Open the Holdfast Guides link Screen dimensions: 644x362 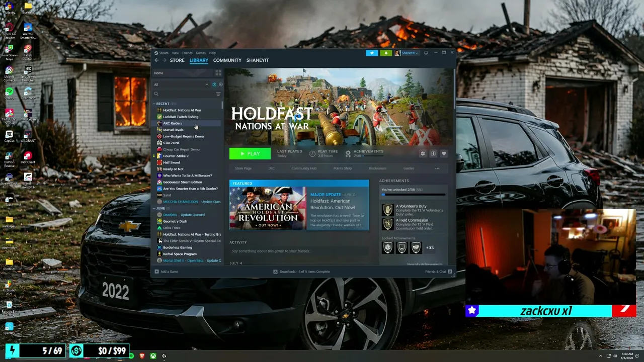point(409,168)
